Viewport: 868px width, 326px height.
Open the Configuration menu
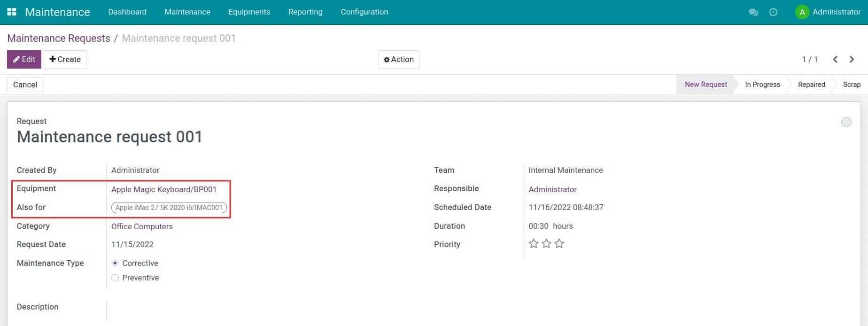(x=364, y=12)
